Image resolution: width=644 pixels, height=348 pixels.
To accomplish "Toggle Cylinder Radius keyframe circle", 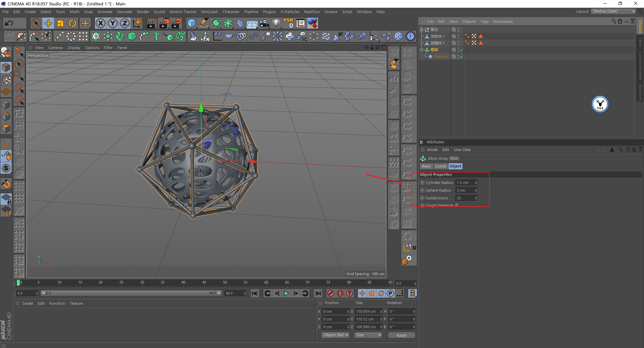I will tap(422, 183).
